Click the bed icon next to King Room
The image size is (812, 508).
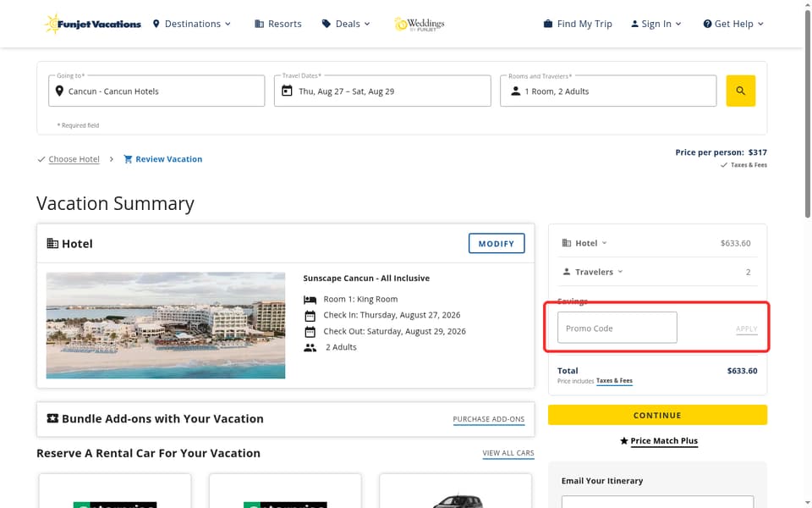pyautogui.click(x=310, y=300)
